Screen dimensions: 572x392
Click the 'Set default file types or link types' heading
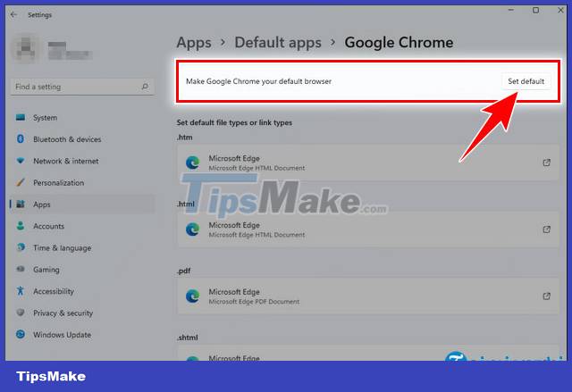(234, 122)
